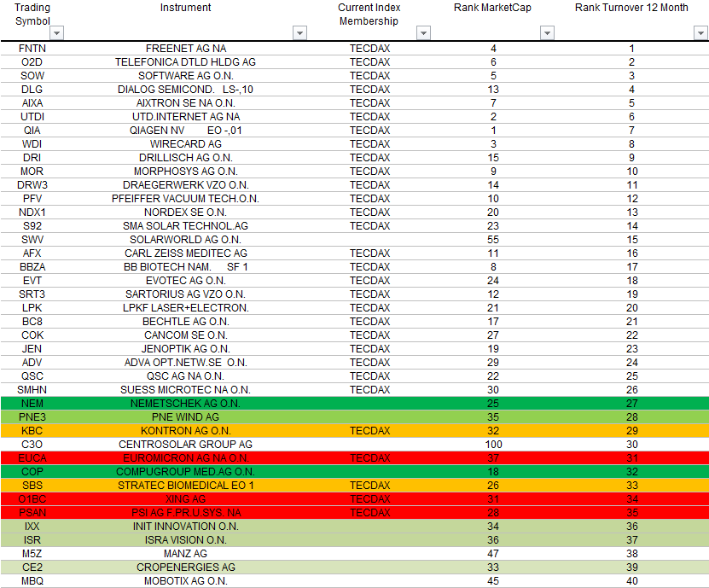709x588 pixels.
Task: Select MarketCap rank 47 in M5Z row
Action: (493, 554)
